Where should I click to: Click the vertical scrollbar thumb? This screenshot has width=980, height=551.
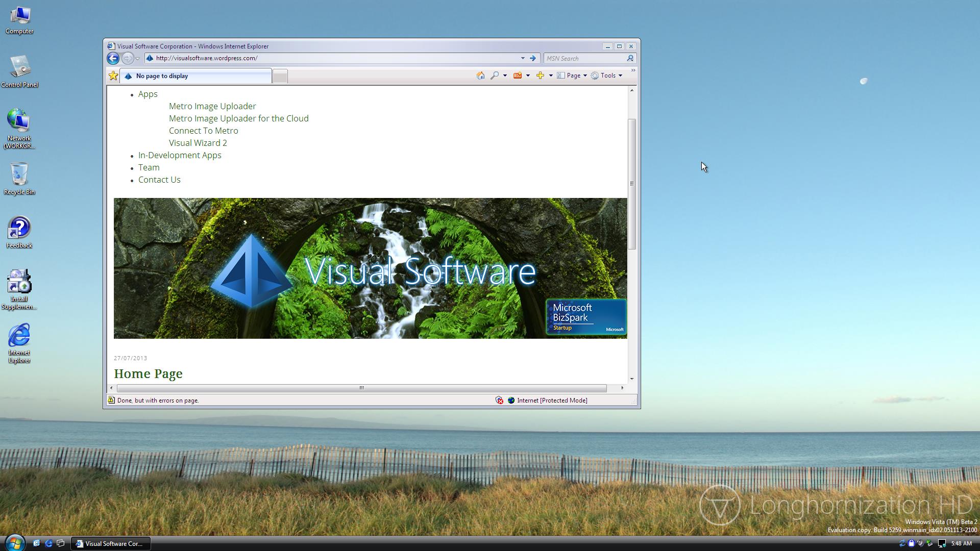(632, 184)
